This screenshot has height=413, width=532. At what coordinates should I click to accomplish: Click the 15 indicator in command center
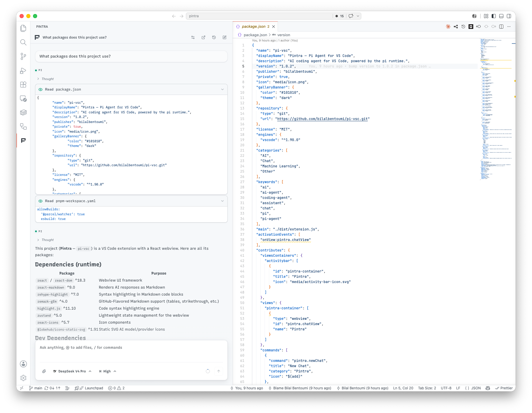point(340,16)
